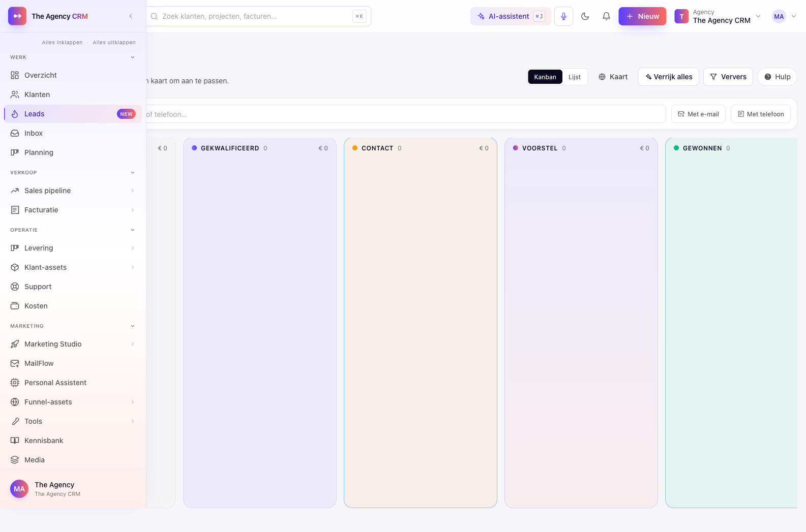Viewport: 806px width, 532px height.
Task: Click the Klanten people icon
Action: pyautogui.click(x=15, y=95)
